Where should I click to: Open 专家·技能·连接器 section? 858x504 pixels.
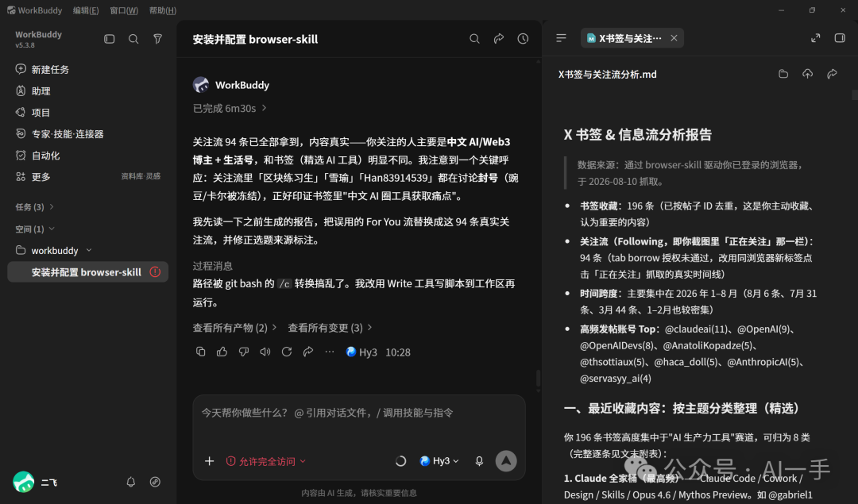(x=59, y=134)
